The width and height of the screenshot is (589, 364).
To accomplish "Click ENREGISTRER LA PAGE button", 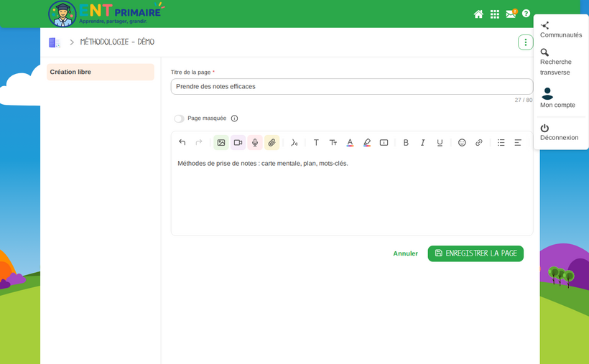I will tap(476, 253).
